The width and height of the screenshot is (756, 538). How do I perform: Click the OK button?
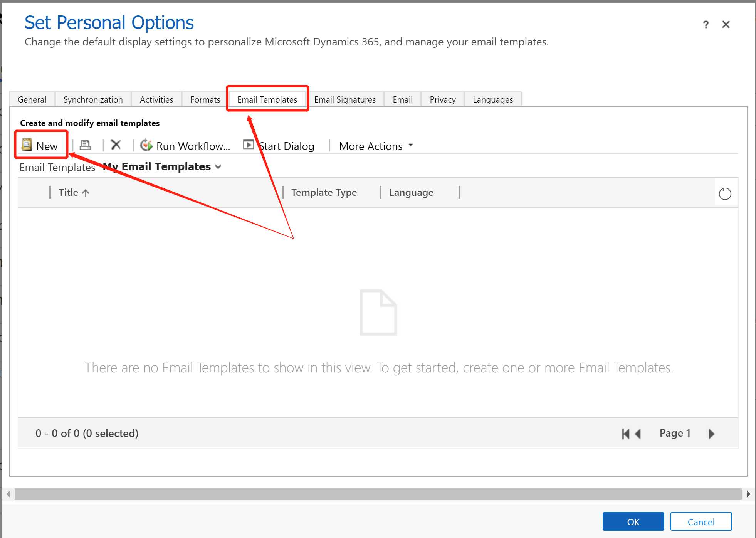pyautogui.click(x=633, y=521)
